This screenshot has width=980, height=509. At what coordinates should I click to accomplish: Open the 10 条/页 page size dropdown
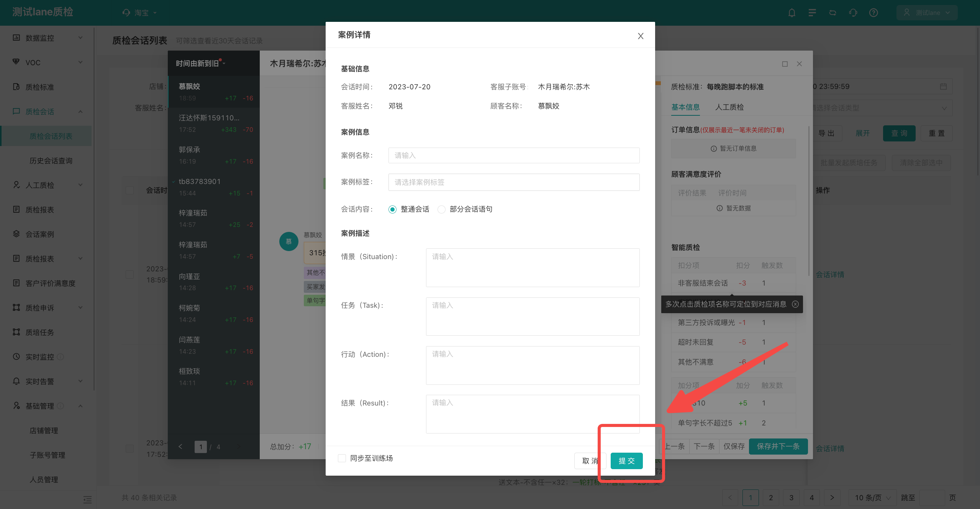pos(873,498)
